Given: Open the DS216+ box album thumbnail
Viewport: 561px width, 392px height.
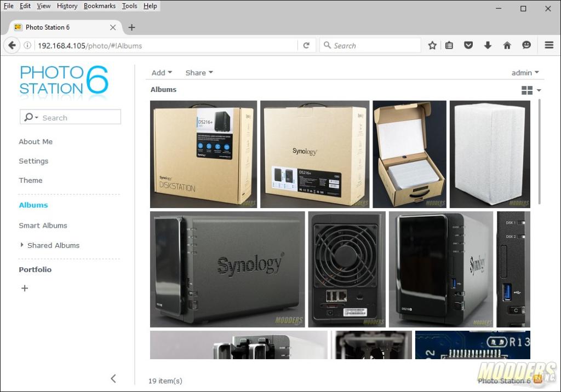Looking at the screenshot, I should pyautogui.click(x=203, y=154).
